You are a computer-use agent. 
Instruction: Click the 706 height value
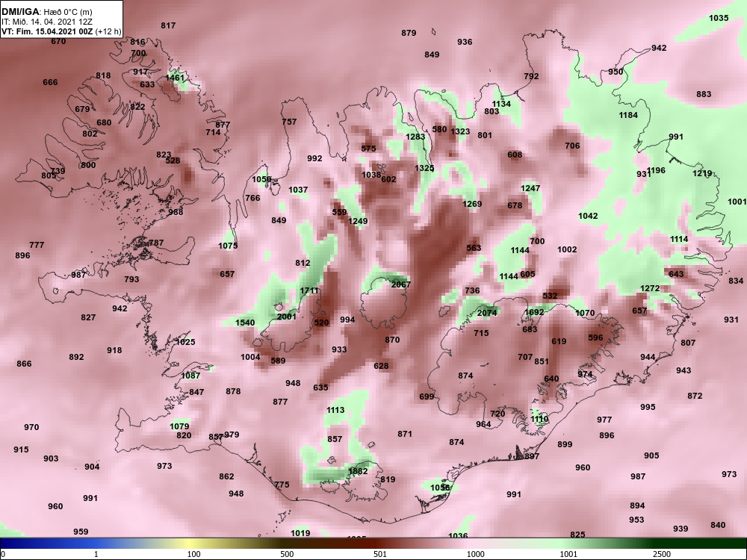[x=572, y=146]
